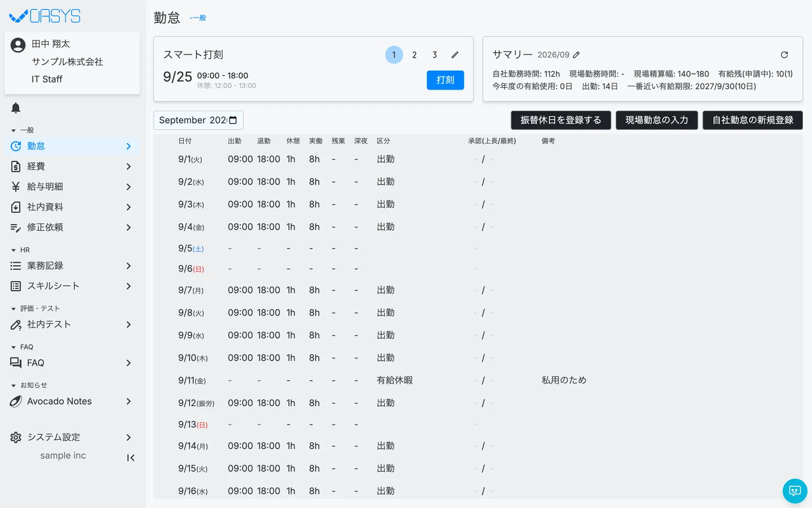
Task: Select smart punch pattern 1
Action: point(394,55)
